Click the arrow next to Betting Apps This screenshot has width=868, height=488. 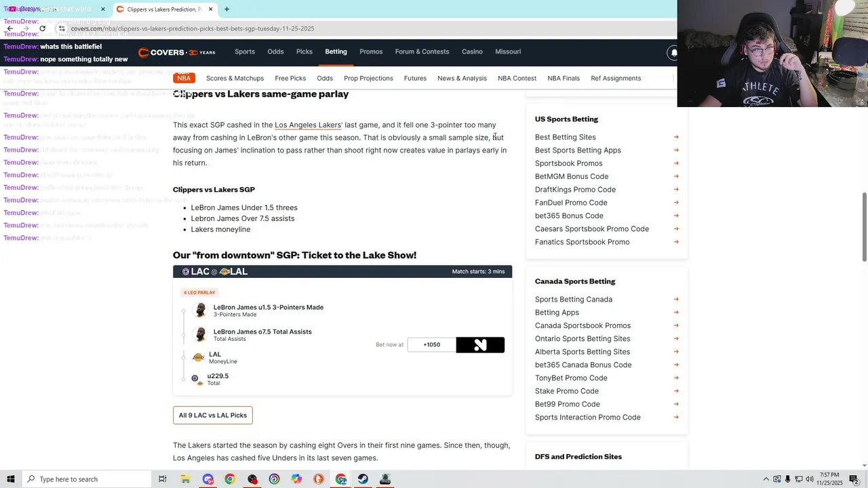coord(676,312)
